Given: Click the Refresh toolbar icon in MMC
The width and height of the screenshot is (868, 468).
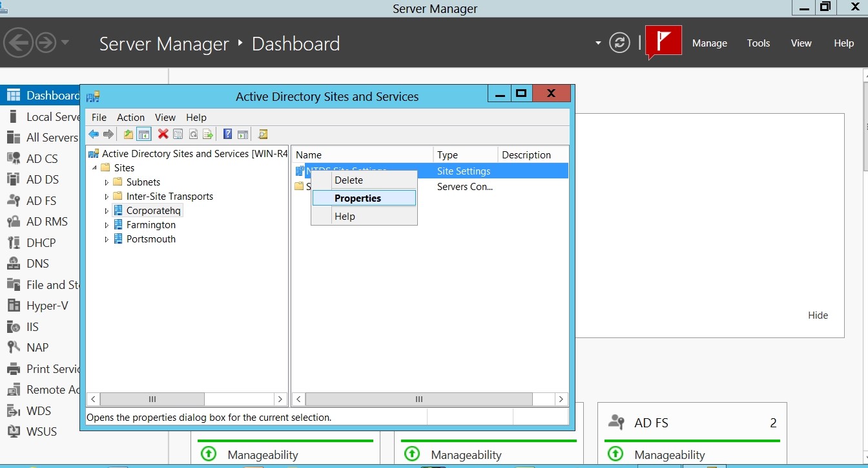Looking at the screenshot, I should (193, 134).
